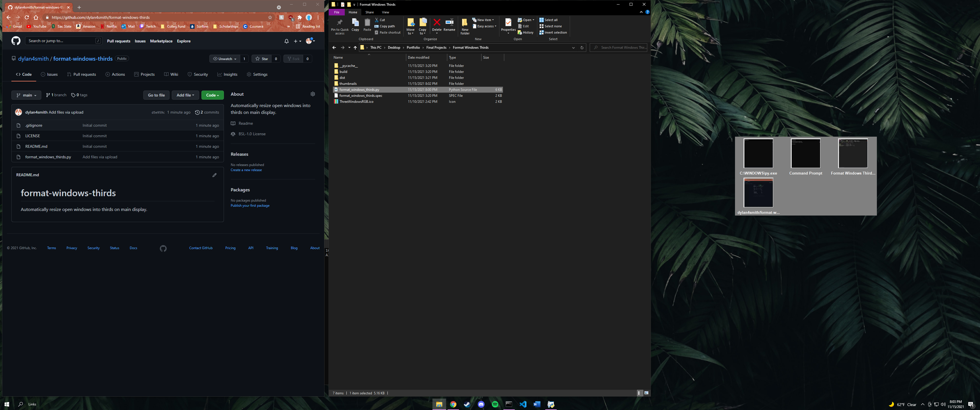The width and height of the screenshot is (980, 410).
Task: Open the repository Actions tab
Action: [x=115, y=75]
